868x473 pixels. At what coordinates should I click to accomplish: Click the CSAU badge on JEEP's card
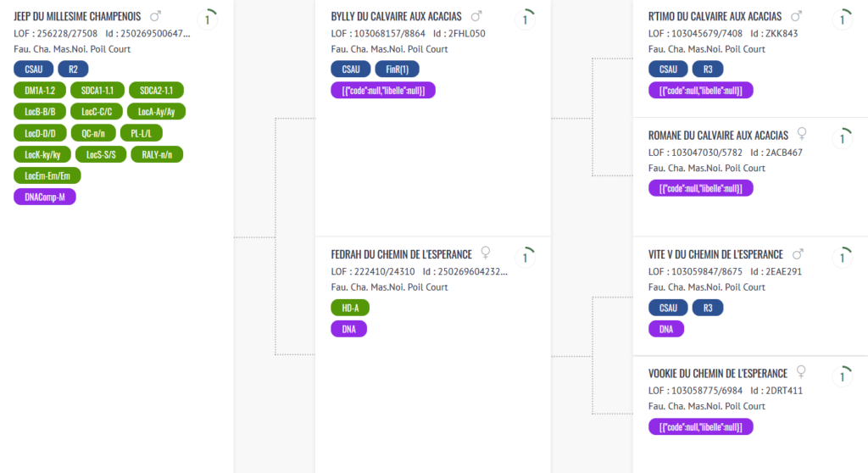coord(34,70)
